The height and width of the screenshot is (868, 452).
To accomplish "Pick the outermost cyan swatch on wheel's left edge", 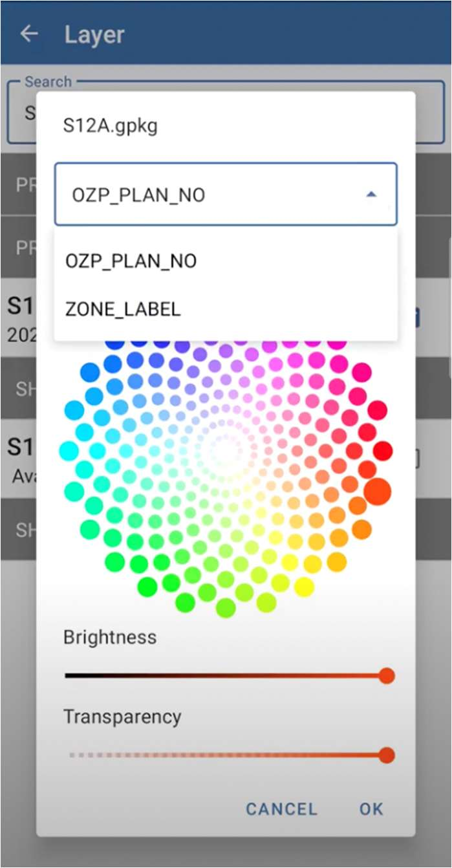I will 69,451.
